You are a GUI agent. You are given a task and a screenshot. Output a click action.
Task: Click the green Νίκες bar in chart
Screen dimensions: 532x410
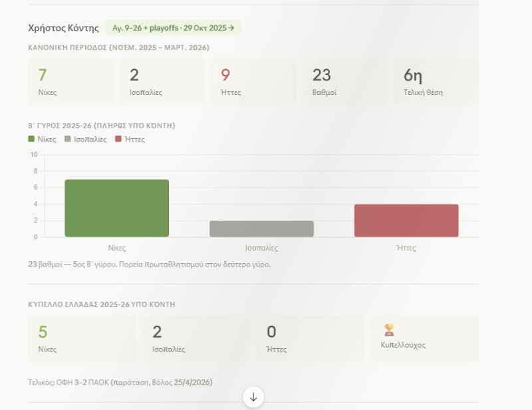point(116,208)
